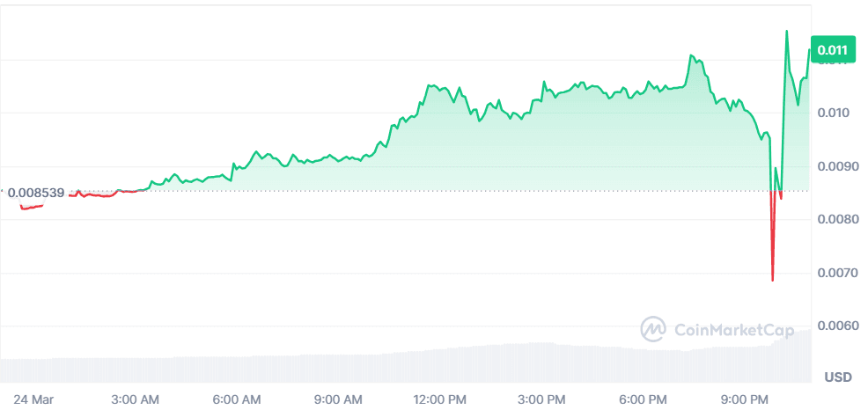
Task: Click the 0.010 price axis label
Action: (x=832, y=112)
